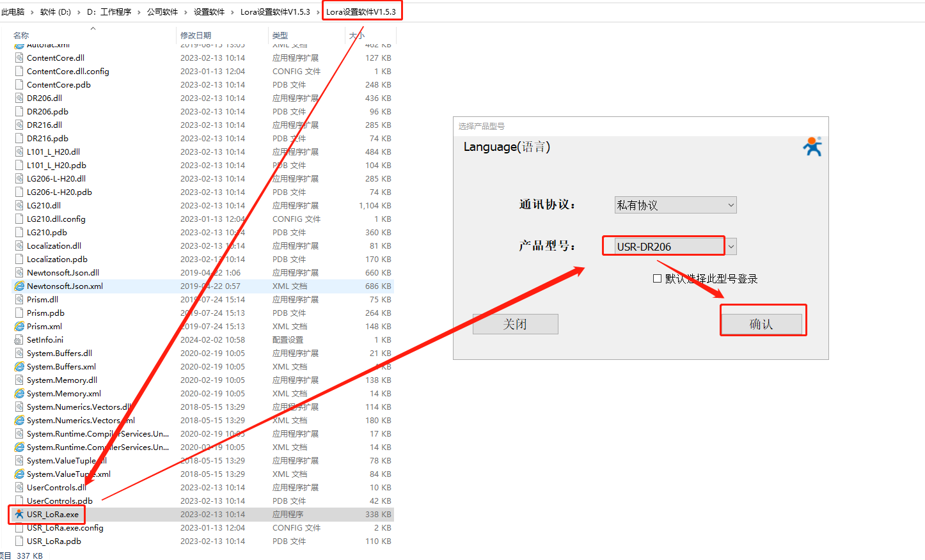The image size is (925, 560).
Task: Expand breadcrumb arrow after 软件 (D:)
Action: point(78,12)
